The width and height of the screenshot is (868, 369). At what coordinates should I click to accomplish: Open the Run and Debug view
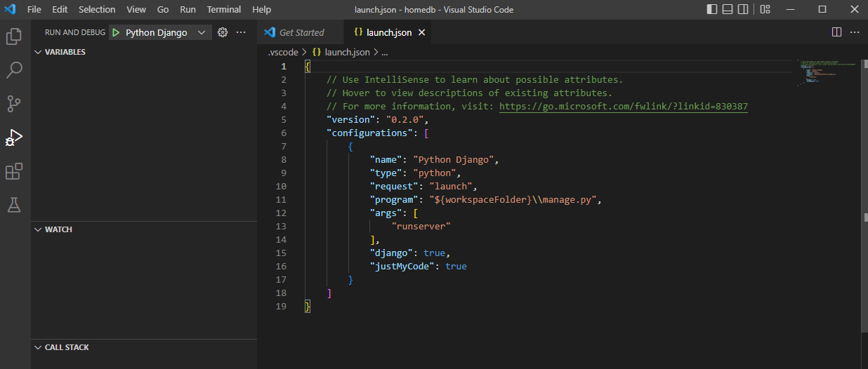[14, 137]
